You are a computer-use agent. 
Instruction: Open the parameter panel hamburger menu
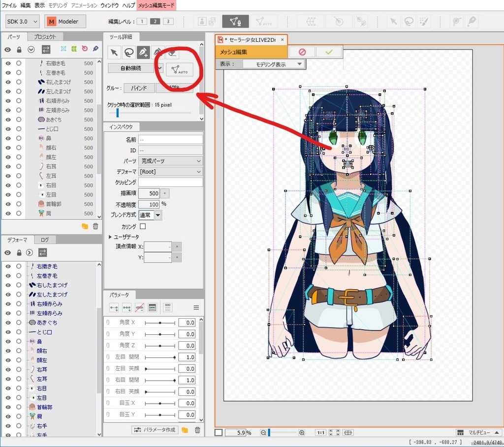point(196,308)
